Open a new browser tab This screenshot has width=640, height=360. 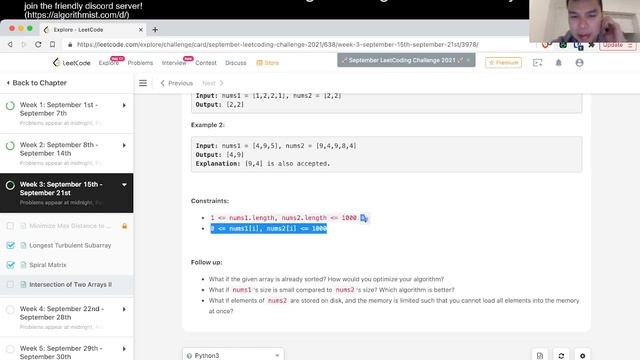155,29
